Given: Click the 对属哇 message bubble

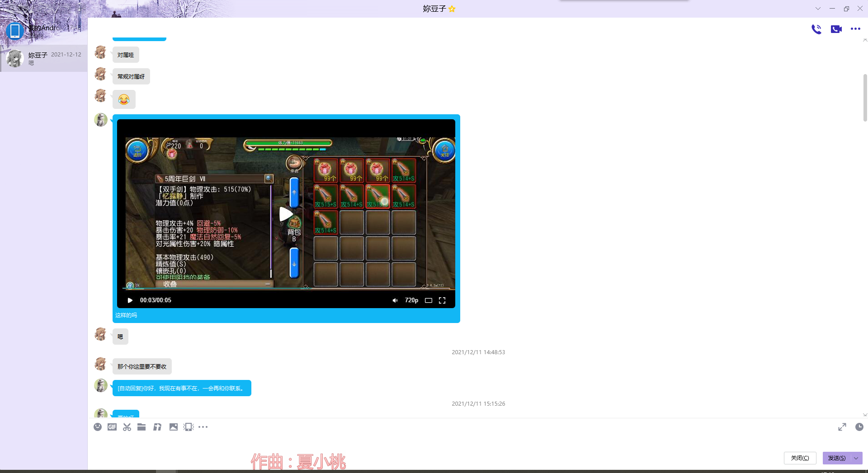Looking at the screenshot, I should click(126, 55).
